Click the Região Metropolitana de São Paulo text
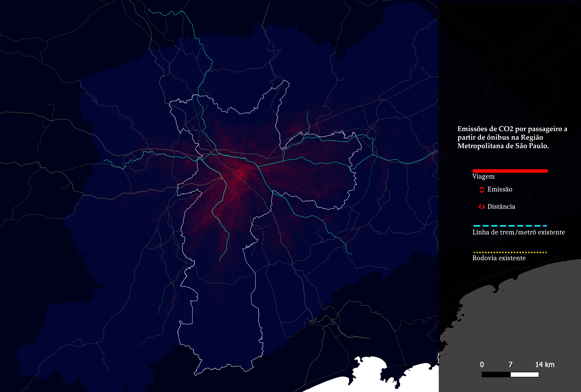 tap(503, 142)
